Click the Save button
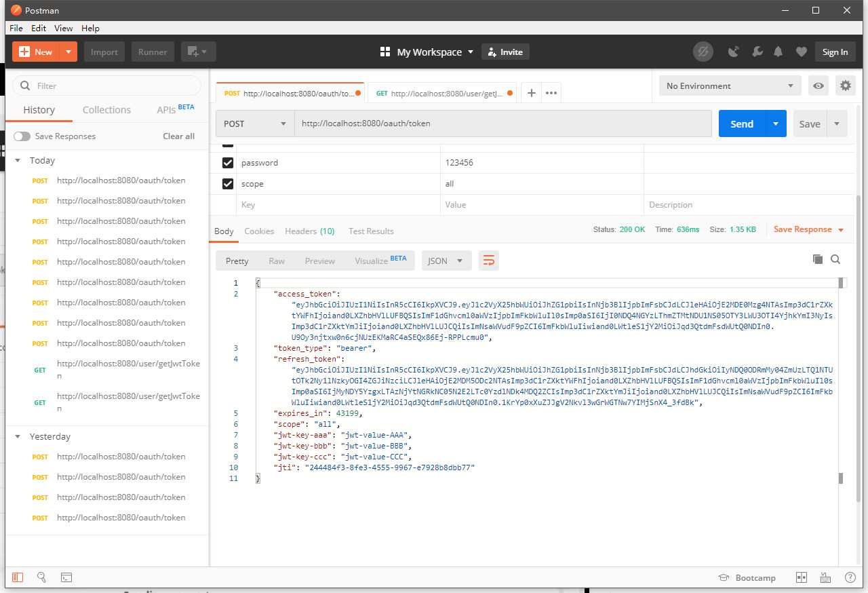 (x=810, y=123)
